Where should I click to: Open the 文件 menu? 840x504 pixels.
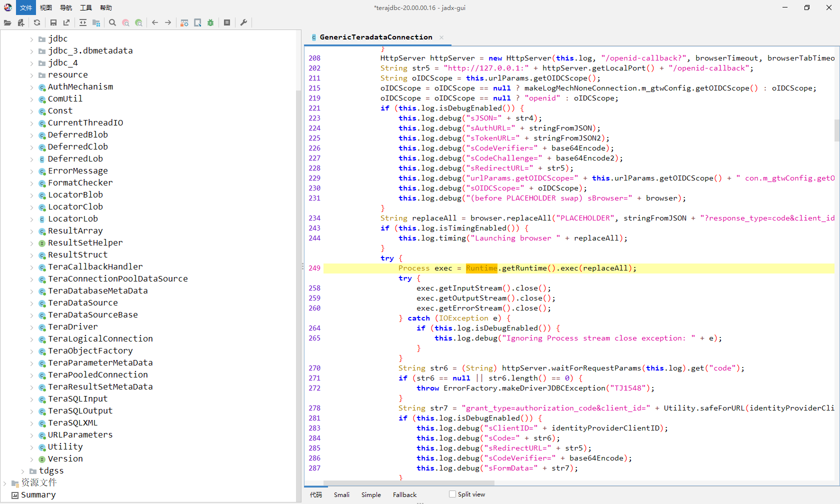26,7
